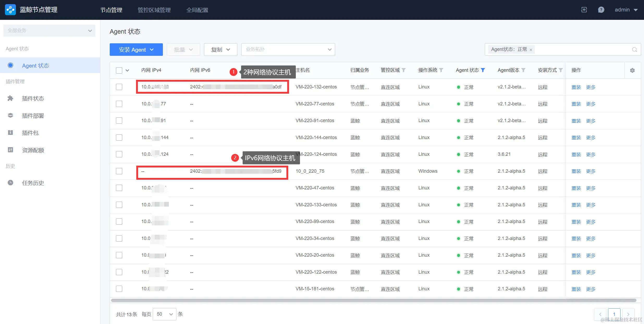Switch to the 管控区域管理 top tab
This screenshot has height=324, width=644.
tap(154, 10)
